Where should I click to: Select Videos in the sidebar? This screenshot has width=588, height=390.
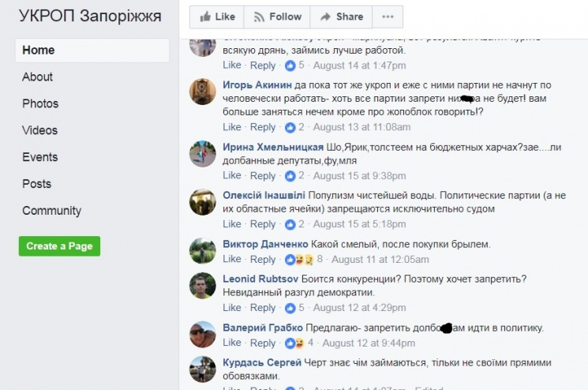39,131
